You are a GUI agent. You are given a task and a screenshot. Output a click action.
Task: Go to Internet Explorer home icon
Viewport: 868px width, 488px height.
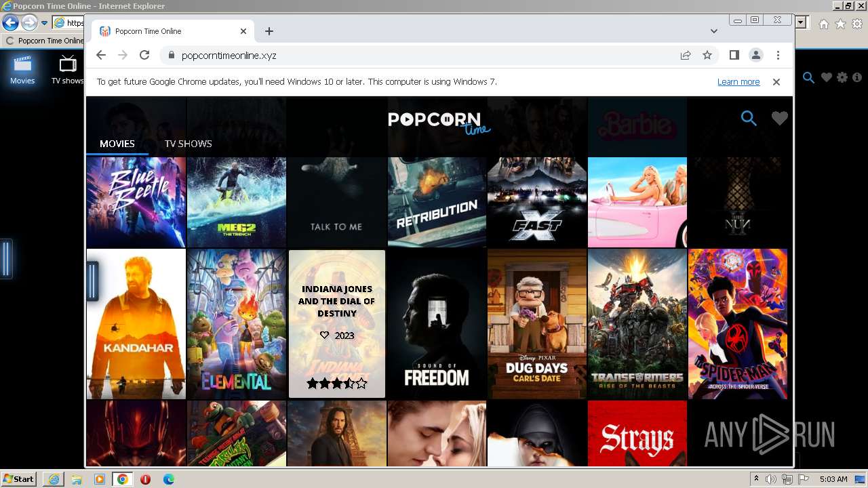pyautogui.click(x=823, y=24)
